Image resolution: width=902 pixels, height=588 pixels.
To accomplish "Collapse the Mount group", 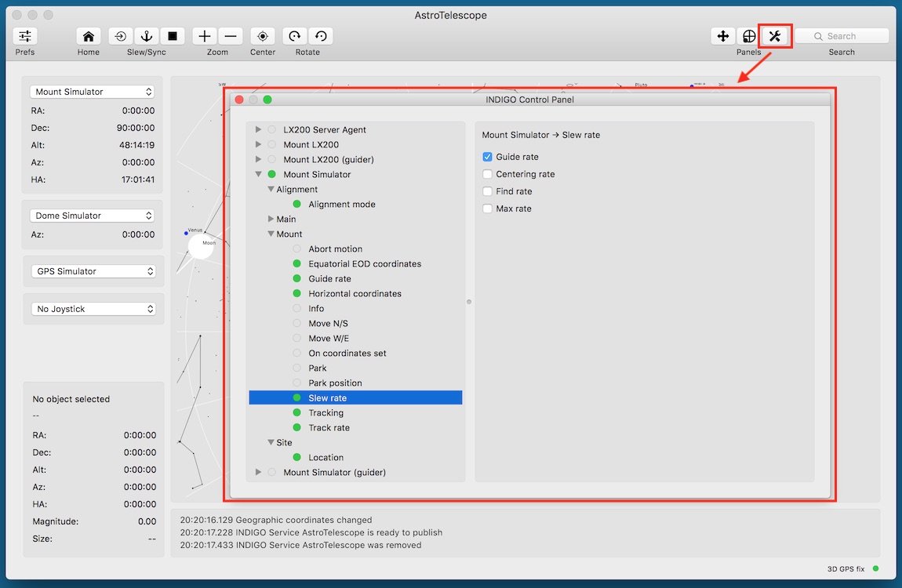I will point(271,234).
